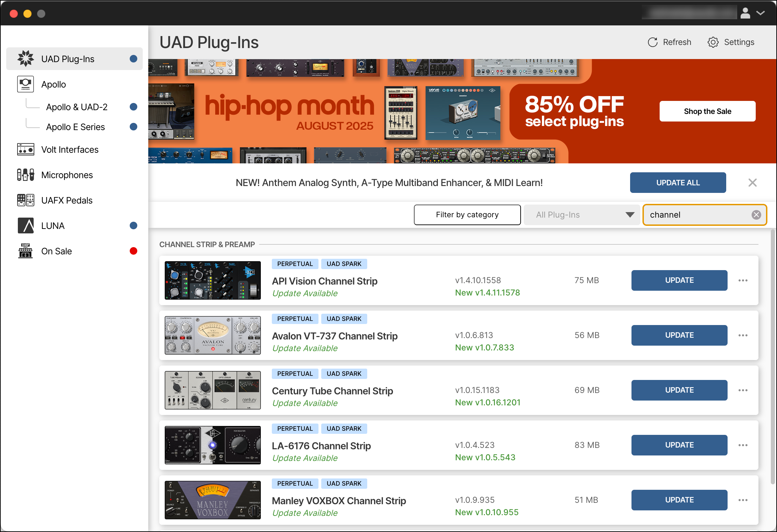Click Settings text in header
The height and width of the screenshot is (532, 777).
pos(739,42)
